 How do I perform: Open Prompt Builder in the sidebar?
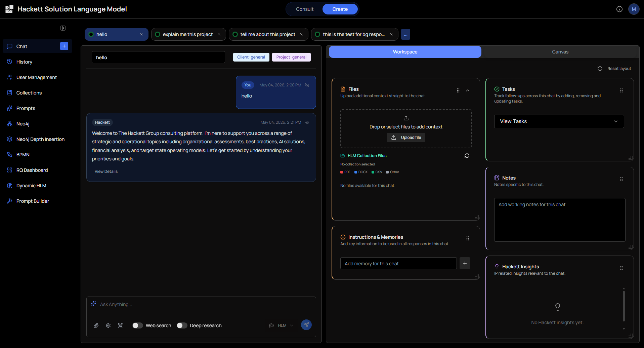[x=37, y=201]
